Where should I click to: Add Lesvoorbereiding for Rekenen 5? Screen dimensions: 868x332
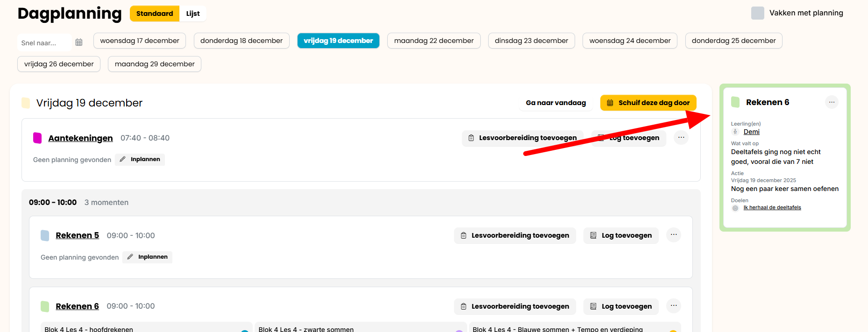click(515, 235)
